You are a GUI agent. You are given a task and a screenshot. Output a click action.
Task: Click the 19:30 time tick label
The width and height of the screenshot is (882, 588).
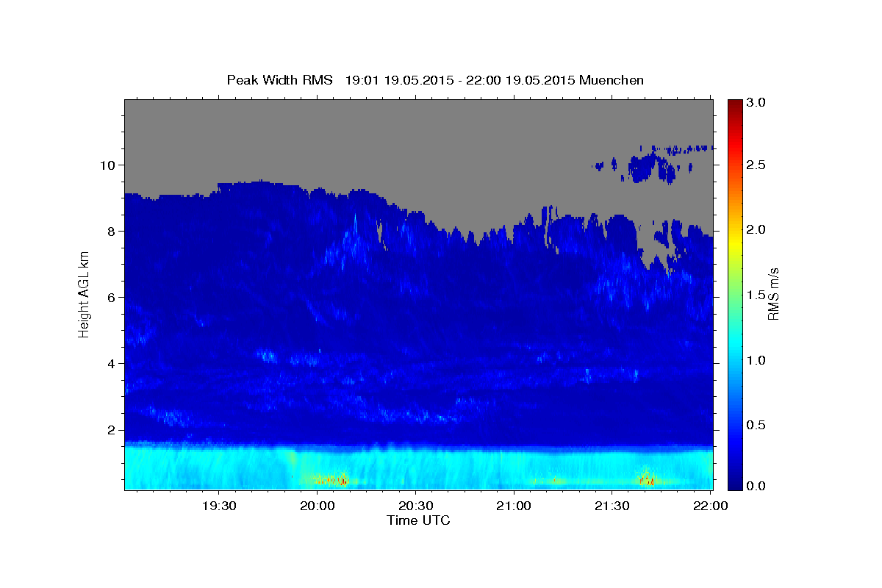(x=219, y=506)
